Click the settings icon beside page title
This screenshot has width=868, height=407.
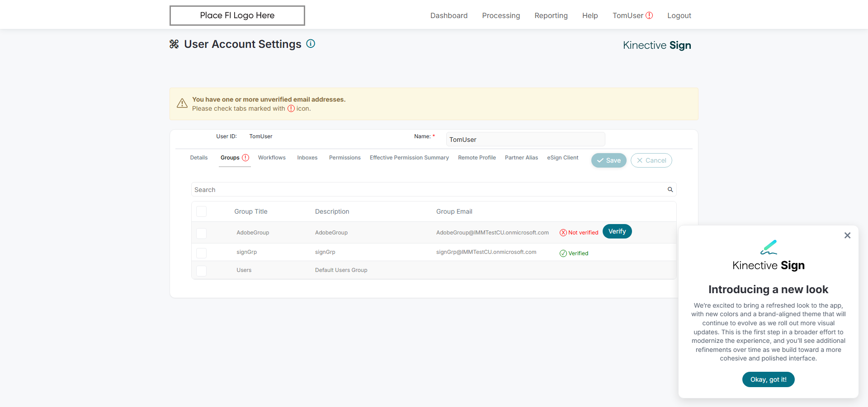[x=174, y=44]
